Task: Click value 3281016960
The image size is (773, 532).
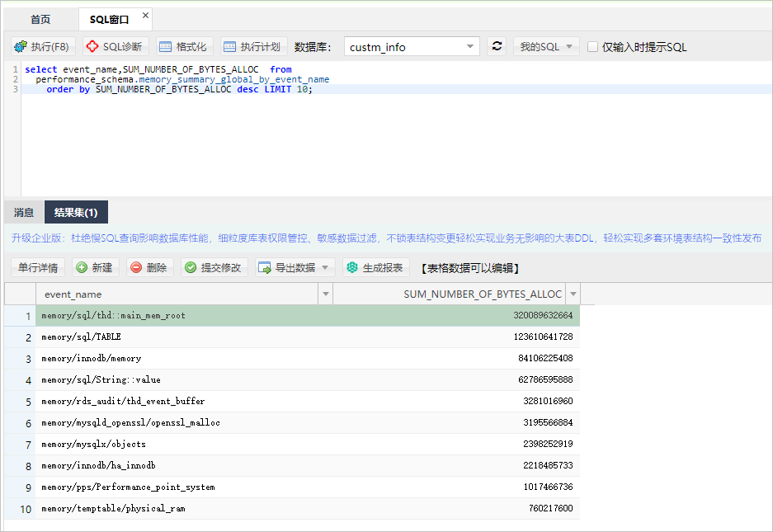Action: 548,402
